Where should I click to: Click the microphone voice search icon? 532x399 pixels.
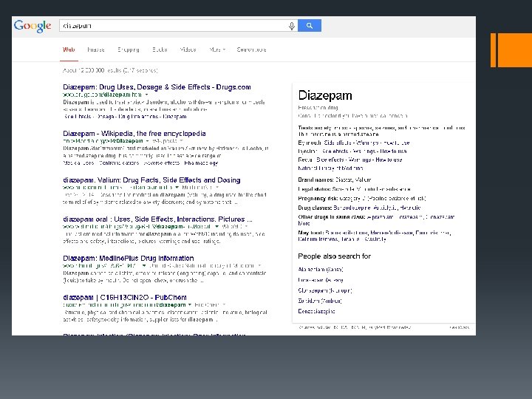pyautogui.click(x=291, y=26)
